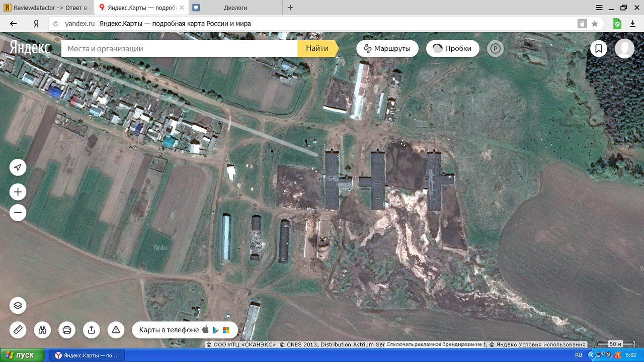Open the Условия использования link
Image resolution: width=644 pixels, height=362 pixels.
point(552,344)
